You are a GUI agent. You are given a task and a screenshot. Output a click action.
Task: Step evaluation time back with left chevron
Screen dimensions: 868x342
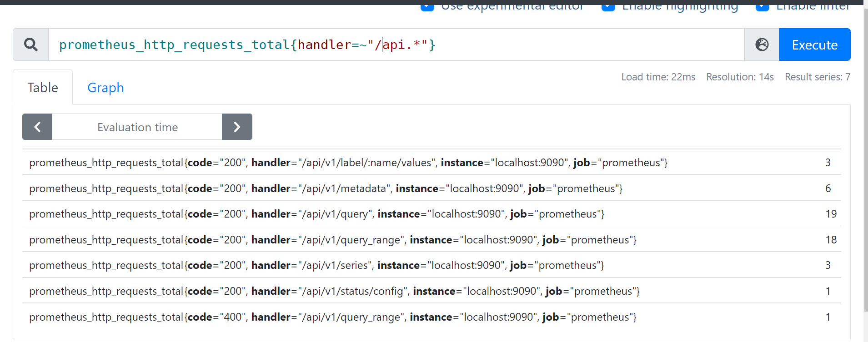37,127
